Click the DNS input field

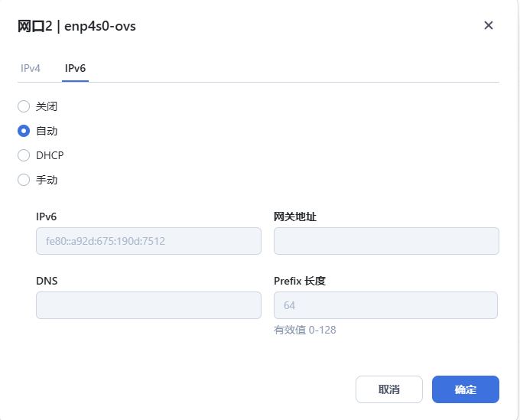click(x=148, y=305)
